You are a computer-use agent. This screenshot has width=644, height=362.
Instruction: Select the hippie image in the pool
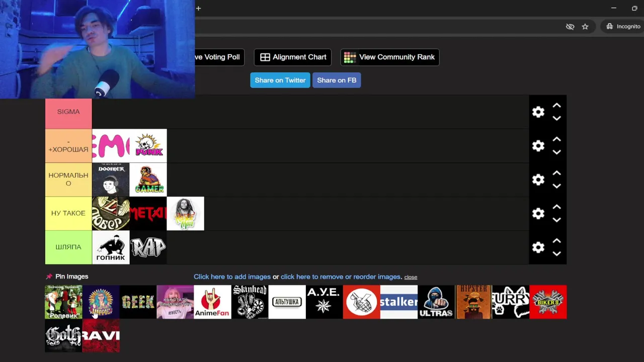point(101,302)
